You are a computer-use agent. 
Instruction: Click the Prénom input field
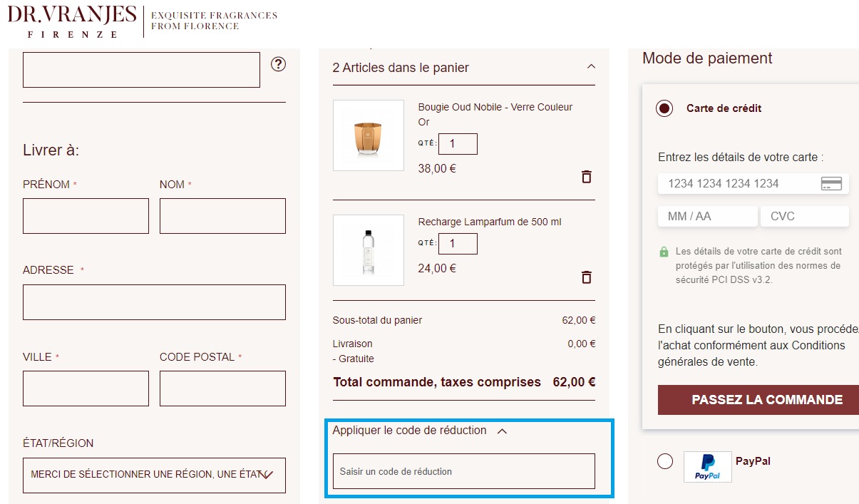pos(86,216)
